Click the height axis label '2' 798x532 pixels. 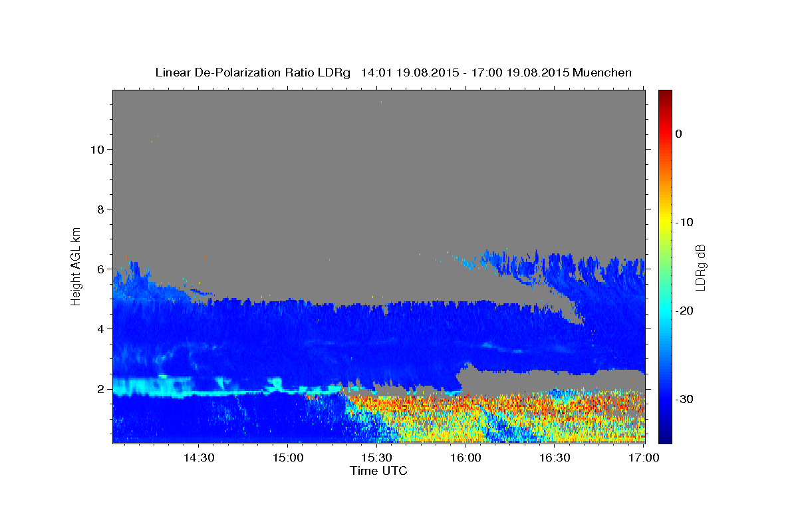(100, 388)
